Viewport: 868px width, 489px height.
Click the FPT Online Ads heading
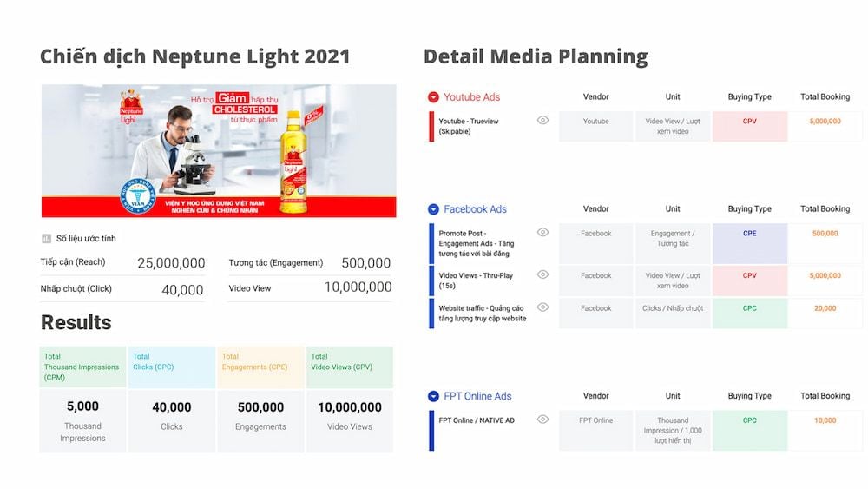tap(477, 397)
